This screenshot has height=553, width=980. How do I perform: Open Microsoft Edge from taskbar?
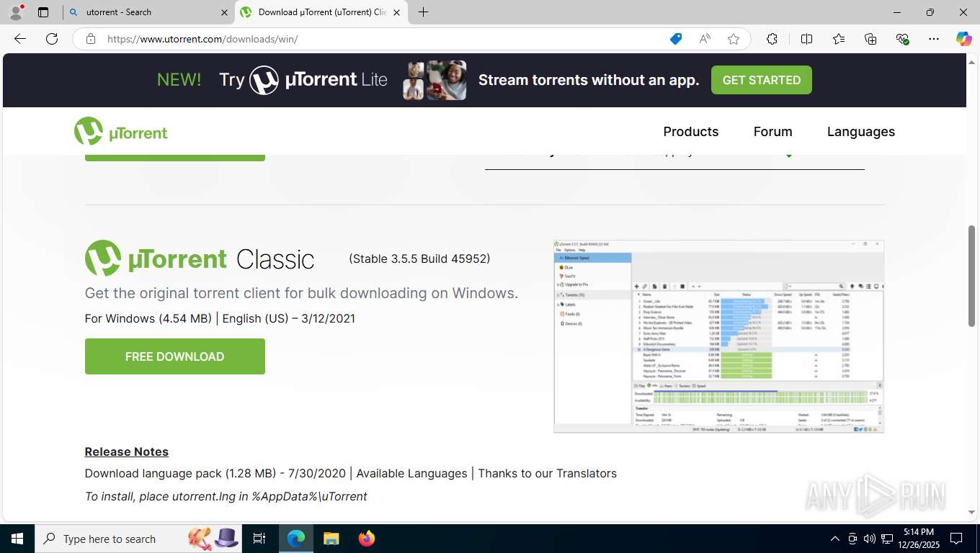point(296,539)
